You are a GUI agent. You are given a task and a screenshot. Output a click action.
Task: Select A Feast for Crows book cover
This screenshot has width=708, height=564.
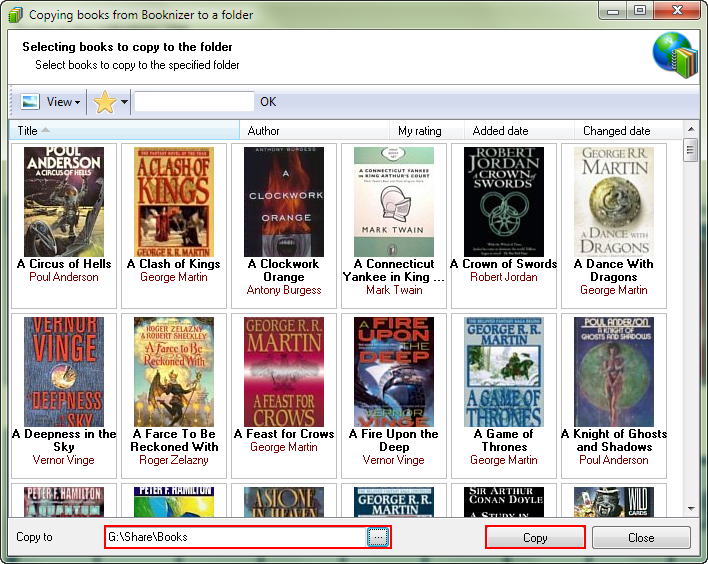[284, 372]
